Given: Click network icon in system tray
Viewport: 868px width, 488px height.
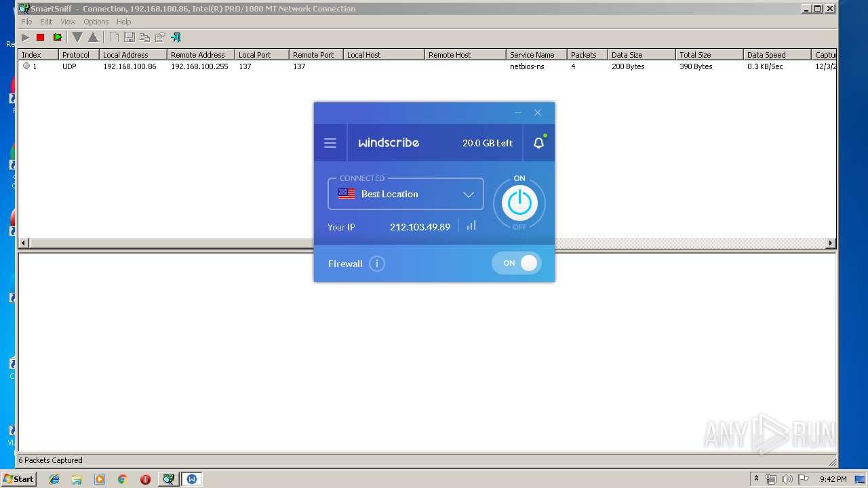Looking at the screenshot, I should coord(771,479).
